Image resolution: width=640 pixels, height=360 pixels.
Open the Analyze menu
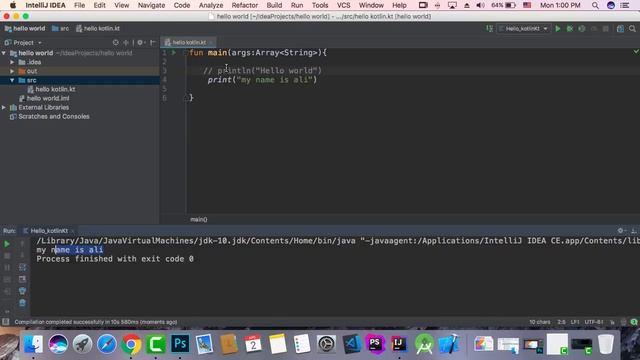tap(211, 5)
